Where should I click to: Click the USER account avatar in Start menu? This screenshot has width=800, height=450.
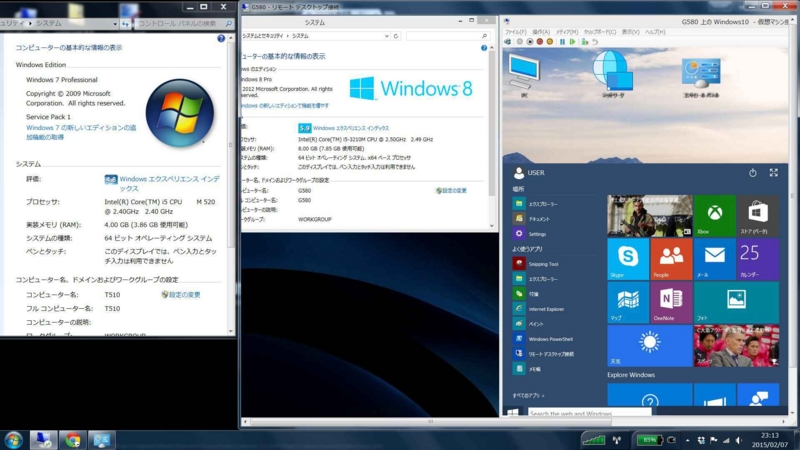coord(518,173)
